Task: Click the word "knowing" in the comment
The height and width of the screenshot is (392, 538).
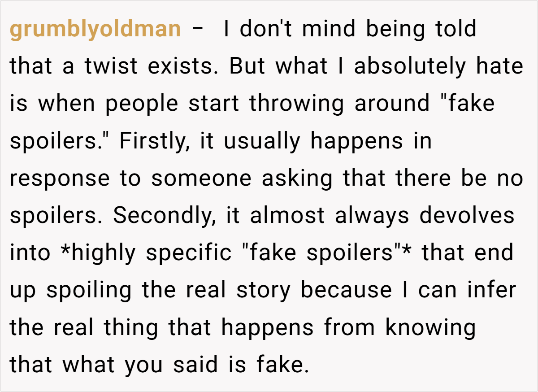Action: (430, 327)
